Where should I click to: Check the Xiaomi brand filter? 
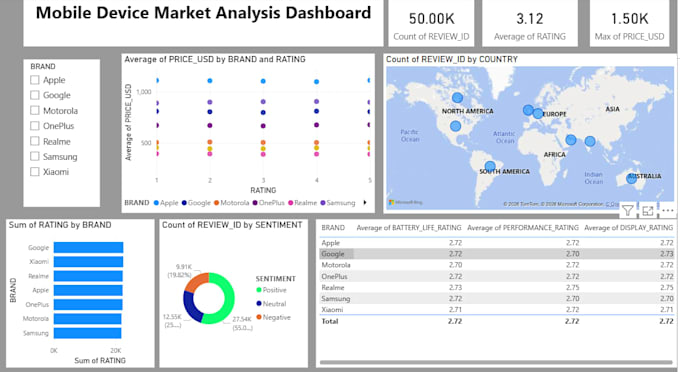(x=35, y=172)
